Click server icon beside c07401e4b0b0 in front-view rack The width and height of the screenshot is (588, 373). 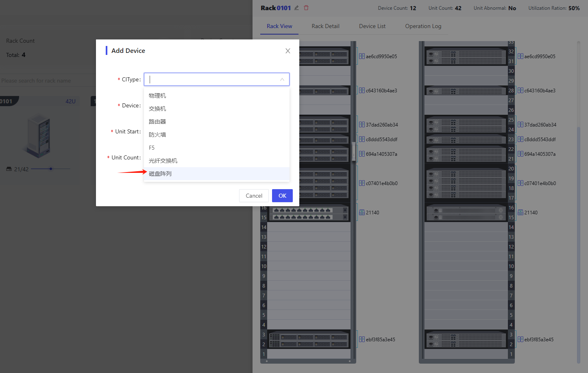tap(362, 183)
